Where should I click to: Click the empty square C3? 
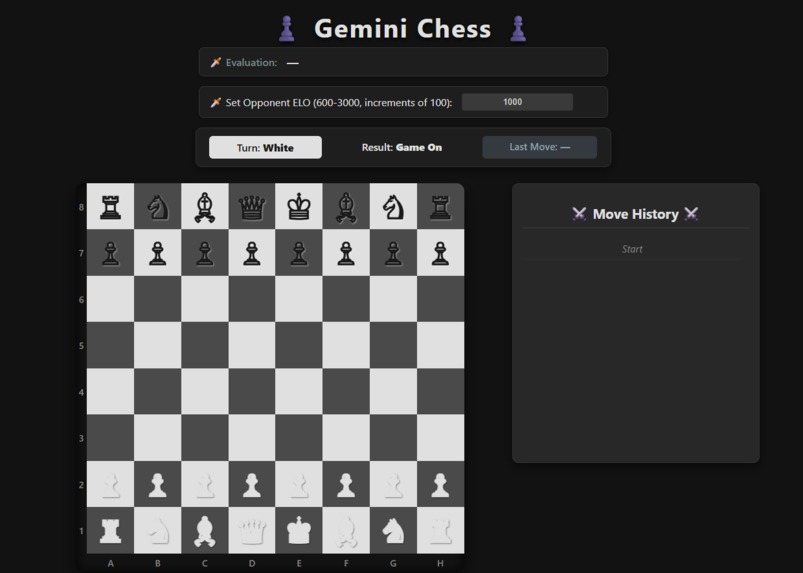205,438
